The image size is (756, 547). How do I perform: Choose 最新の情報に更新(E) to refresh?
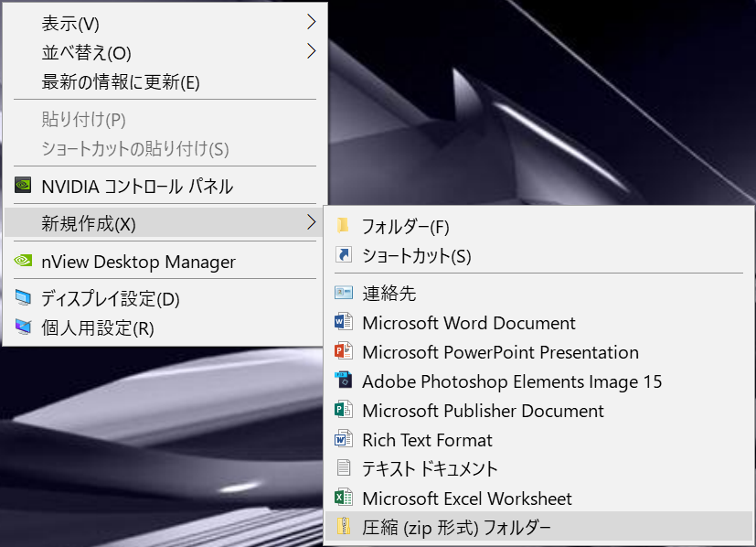165,81
